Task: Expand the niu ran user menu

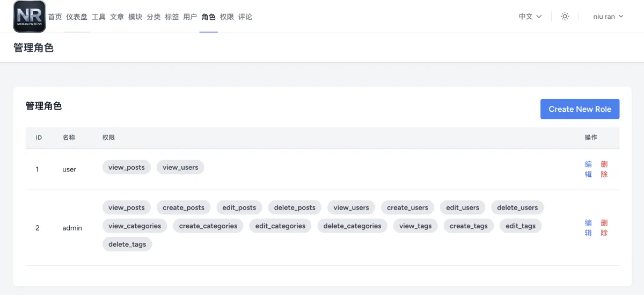Action: point(608,17)
